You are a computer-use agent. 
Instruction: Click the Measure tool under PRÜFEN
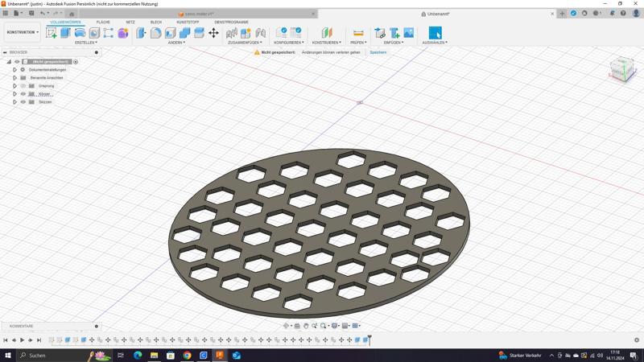point(358,33)
